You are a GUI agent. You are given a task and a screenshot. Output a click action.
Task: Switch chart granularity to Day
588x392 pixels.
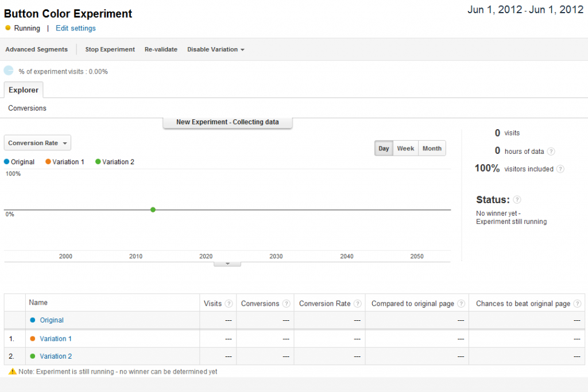click(x=384, y=149)
